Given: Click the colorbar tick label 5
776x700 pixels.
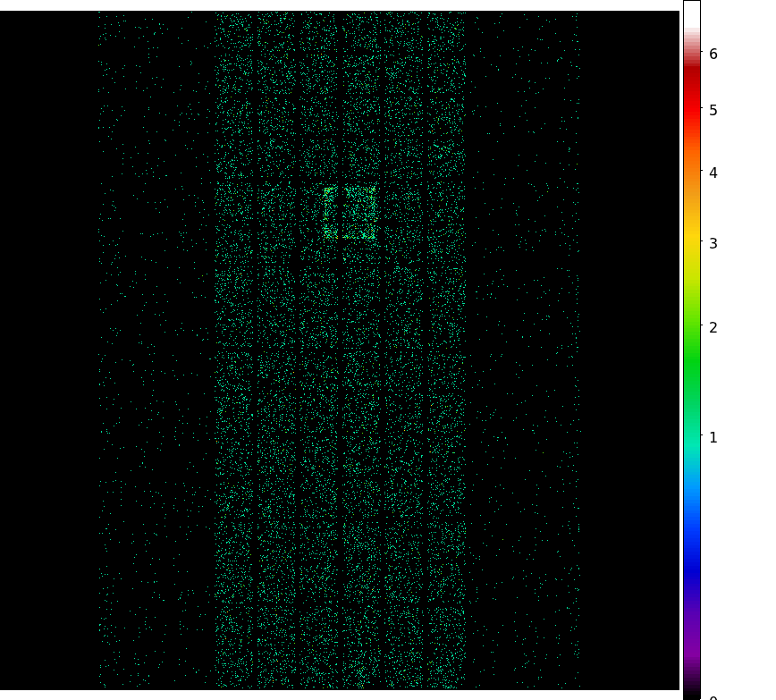Looking at the screenshot, I should tap(713, 111).
